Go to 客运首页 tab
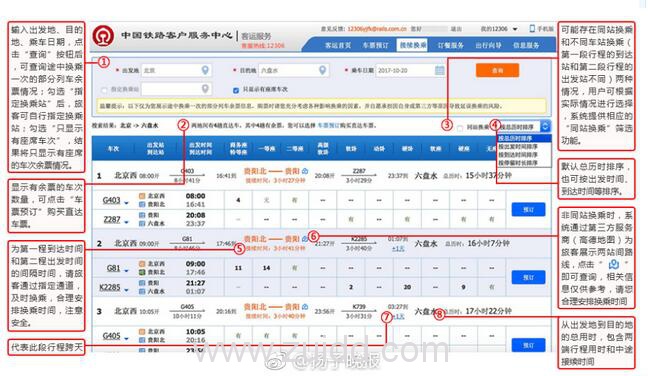This screenshot has height=376, width=648. pos(338,45)
